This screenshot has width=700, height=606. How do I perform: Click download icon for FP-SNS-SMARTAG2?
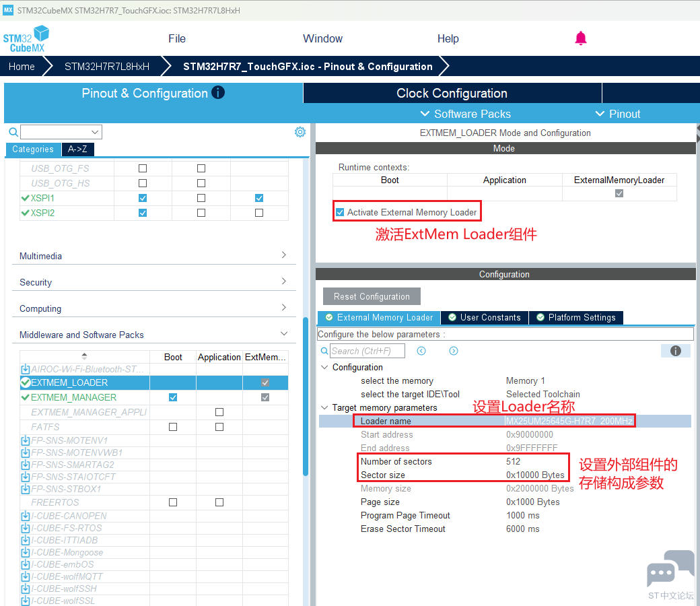26,465
